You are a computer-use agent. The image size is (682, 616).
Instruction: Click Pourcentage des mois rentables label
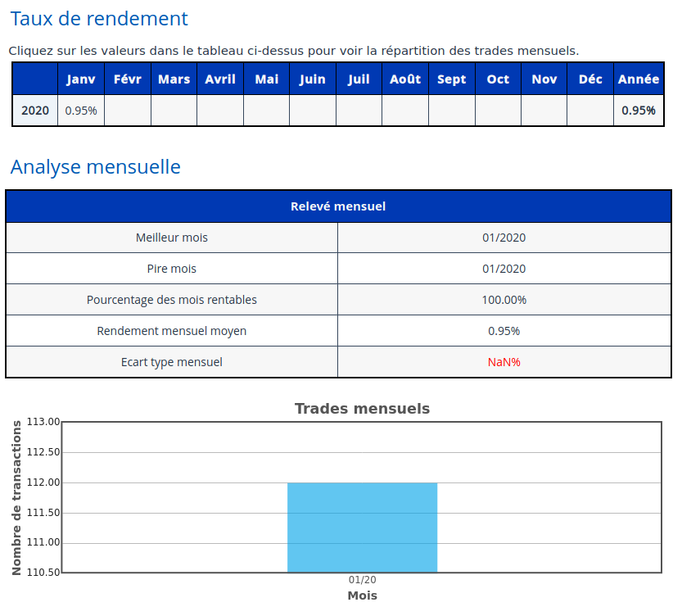[x=172, y=300]
